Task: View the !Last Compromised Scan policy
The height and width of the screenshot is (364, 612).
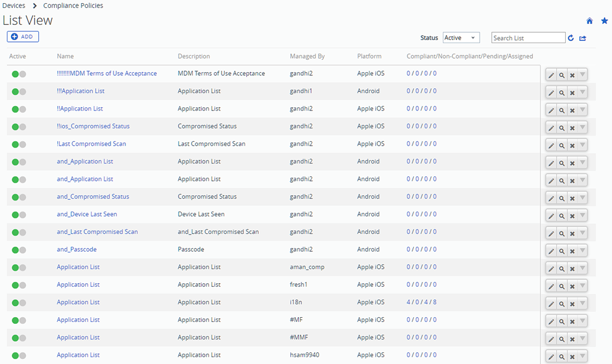Action: 561,145
